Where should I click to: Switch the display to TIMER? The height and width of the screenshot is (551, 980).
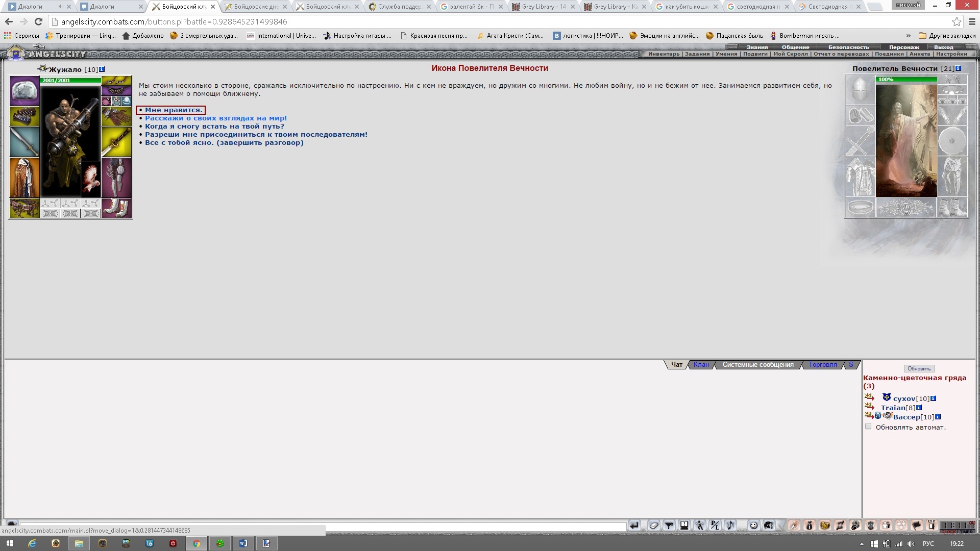pos(967,532)
